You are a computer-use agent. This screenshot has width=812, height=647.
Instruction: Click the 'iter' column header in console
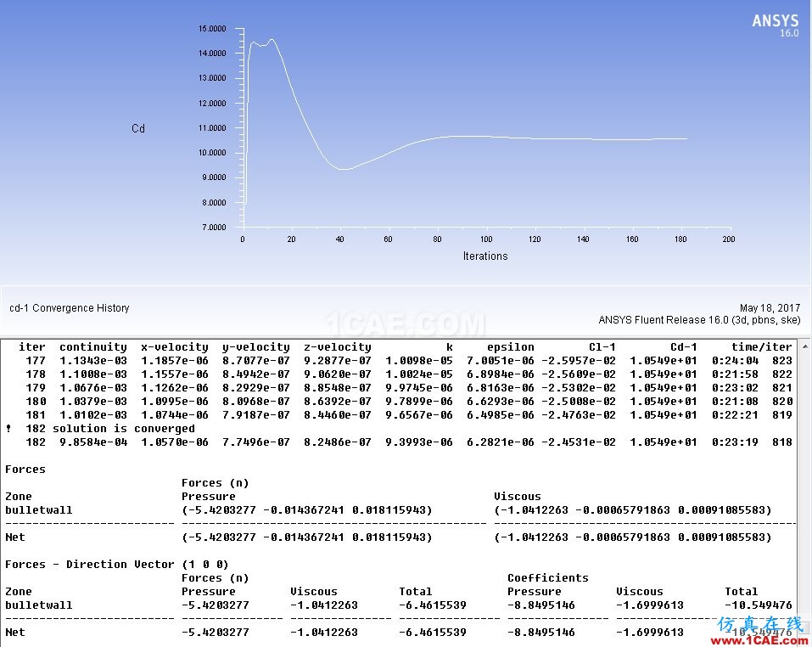click(32, 347)
